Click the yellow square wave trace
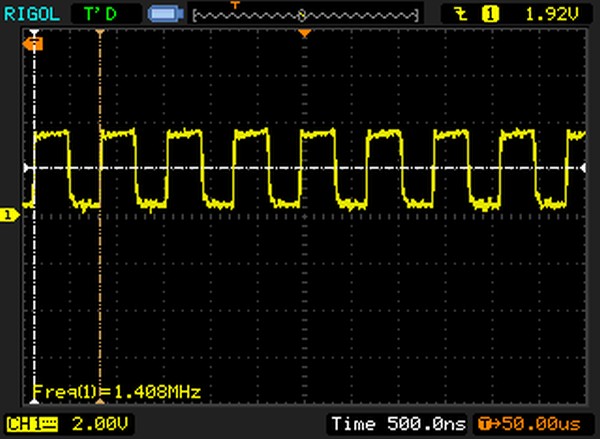The height and width of the screenshot is (439, 600). coord(250,135)
